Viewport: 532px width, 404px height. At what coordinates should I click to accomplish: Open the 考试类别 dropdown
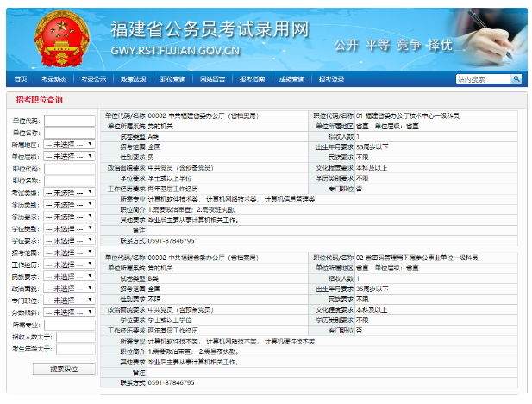point(69,192)
